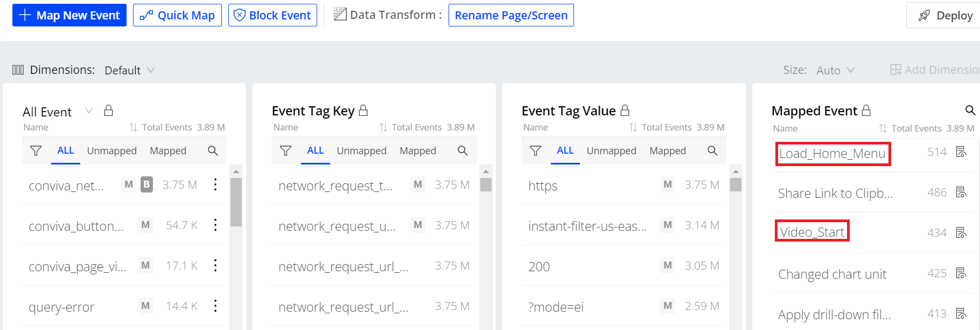Open the Size Auto dropdown
The height and width of the screenshot is (330, 980).
[x=835, y=70]
